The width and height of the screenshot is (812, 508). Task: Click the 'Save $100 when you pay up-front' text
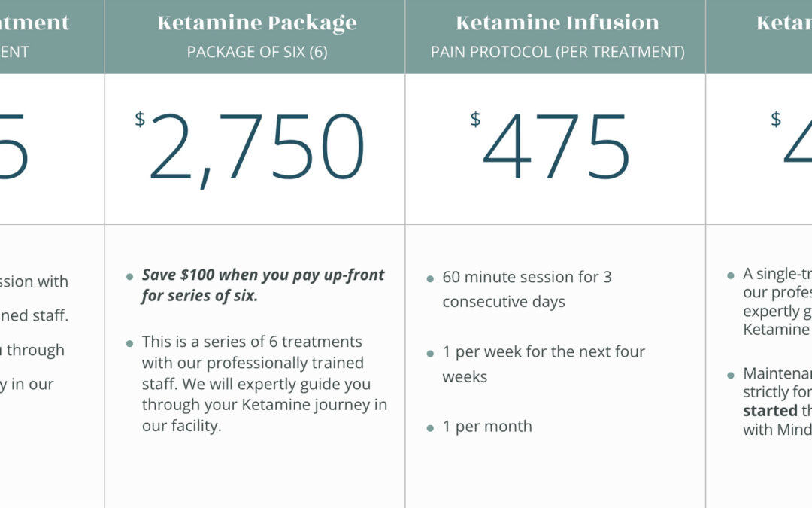(263, 275)
